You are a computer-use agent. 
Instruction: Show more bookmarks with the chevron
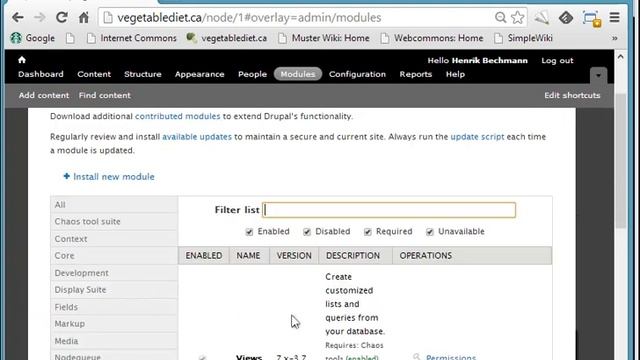(x=614, y=38)
